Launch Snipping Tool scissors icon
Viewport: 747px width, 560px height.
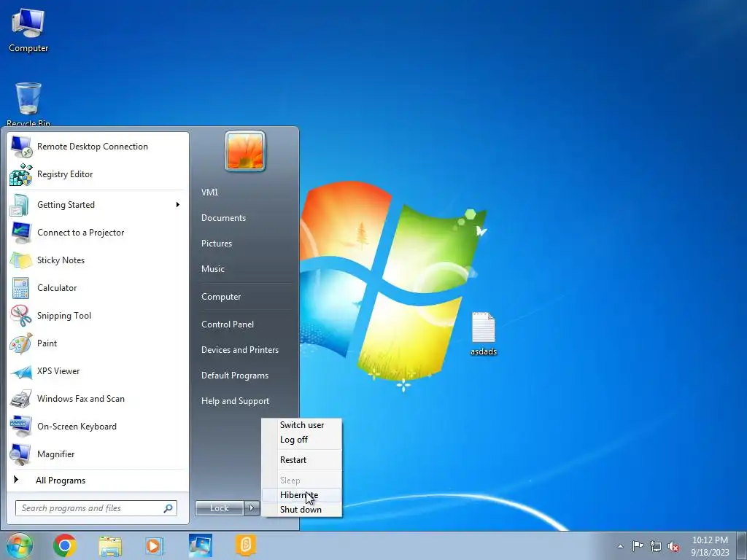(x=21, y=315)
